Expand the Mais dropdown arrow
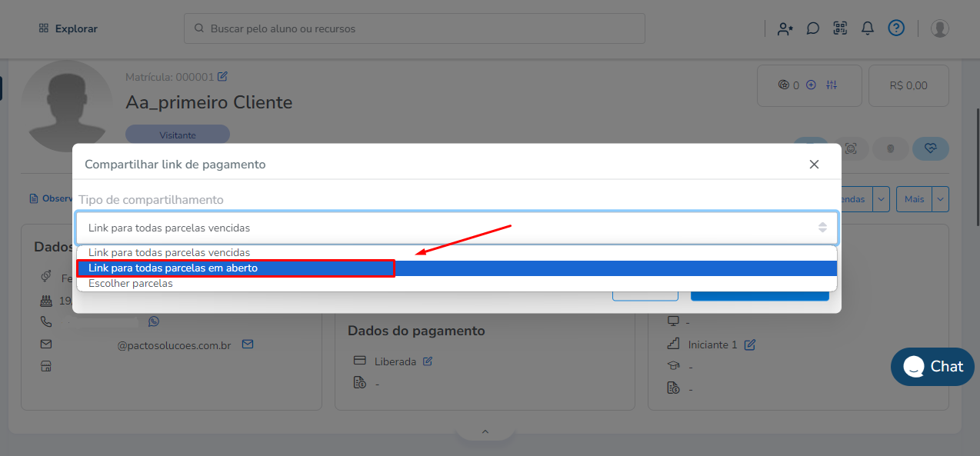 941,199
